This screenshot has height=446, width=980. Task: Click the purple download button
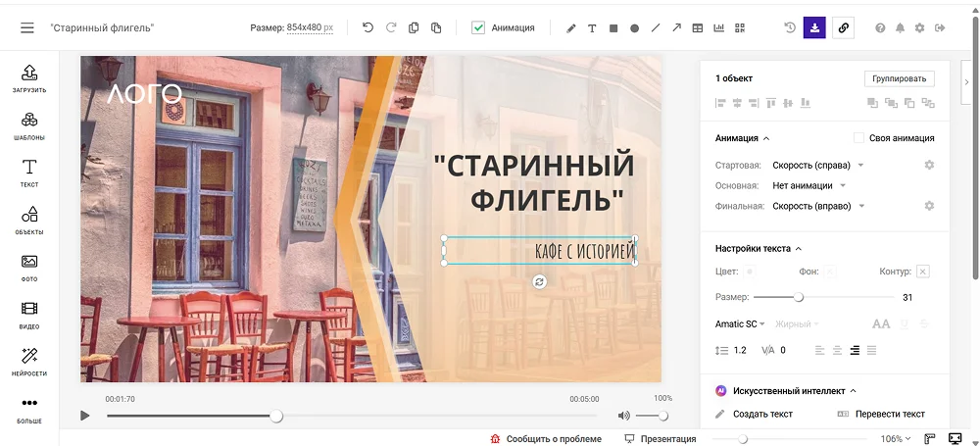point(814,27)
